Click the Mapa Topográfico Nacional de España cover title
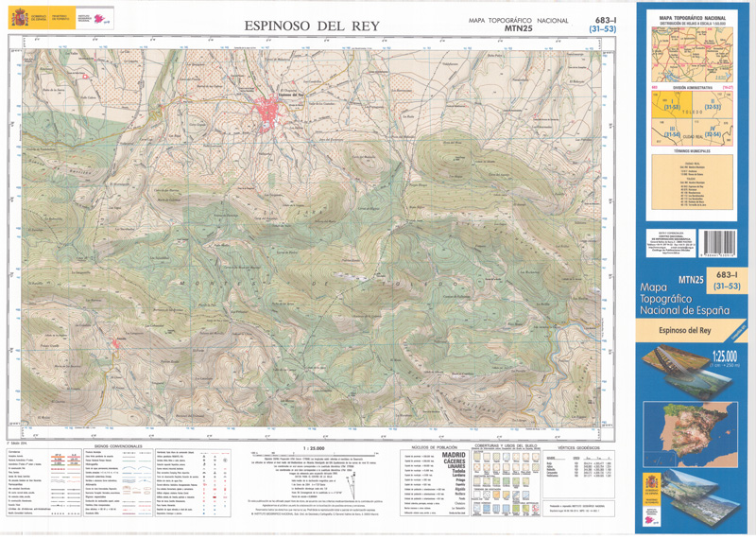The height and width of the screenshot is (539, 756). 684,299
